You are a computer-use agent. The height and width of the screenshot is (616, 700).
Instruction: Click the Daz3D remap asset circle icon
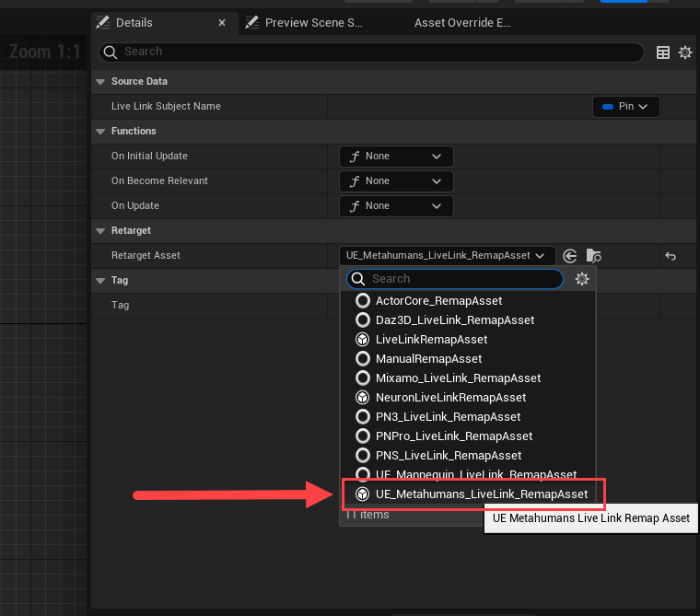tap(363, 320)
